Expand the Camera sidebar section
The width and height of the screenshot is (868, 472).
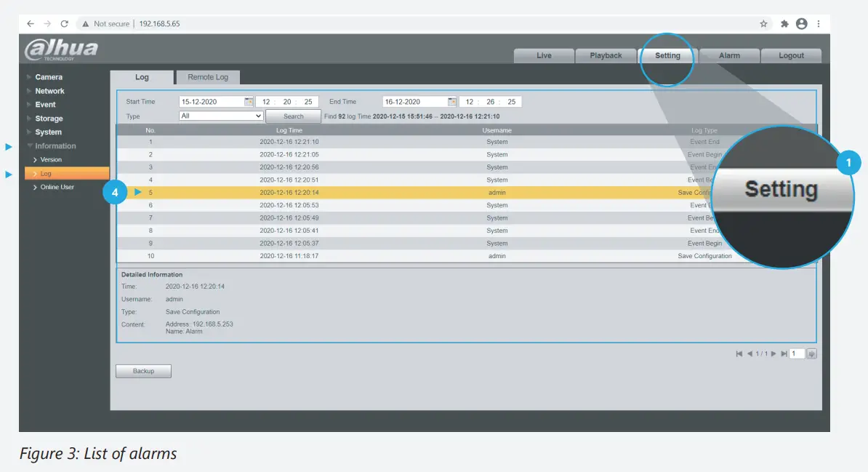49,77
